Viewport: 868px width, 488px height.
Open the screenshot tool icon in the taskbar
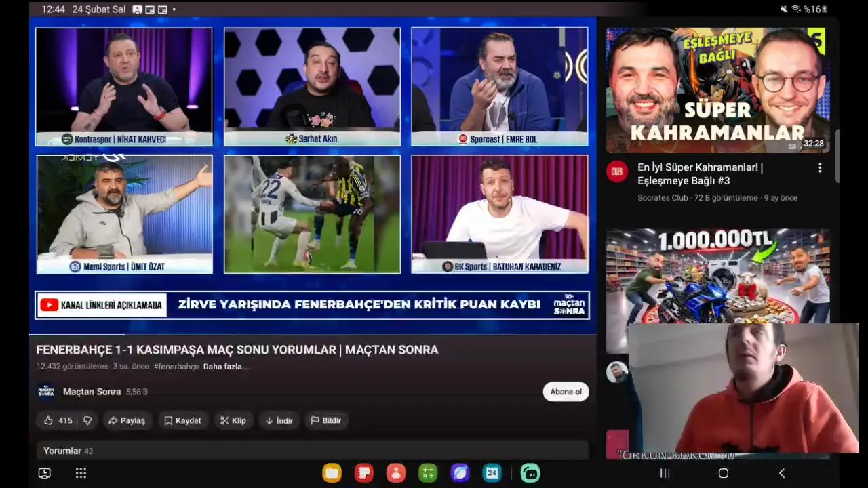click(x=44, y=474)
